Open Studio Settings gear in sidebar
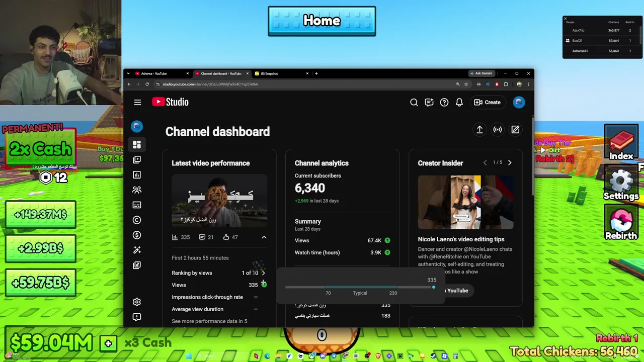644x362 pixels. tap(137, 302)
